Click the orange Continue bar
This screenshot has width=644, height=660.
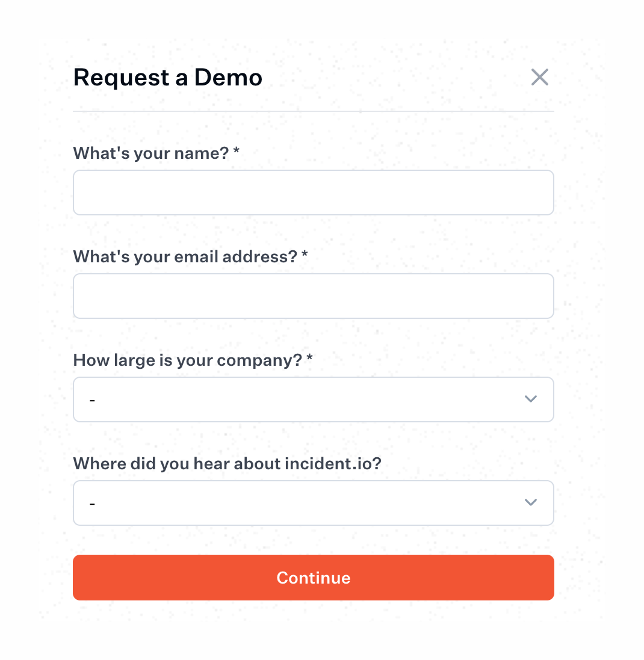click(313, 578)
